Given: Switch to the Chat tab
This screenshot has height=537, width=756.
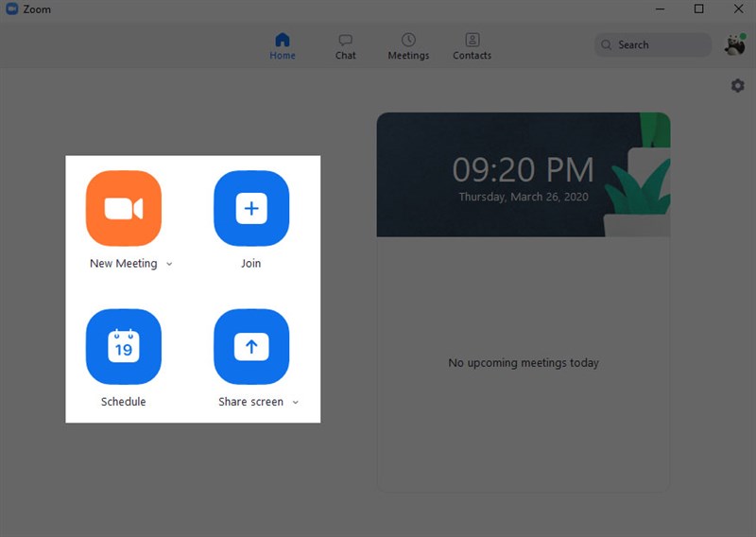Looking at the screenshot, I should point(345,47).
